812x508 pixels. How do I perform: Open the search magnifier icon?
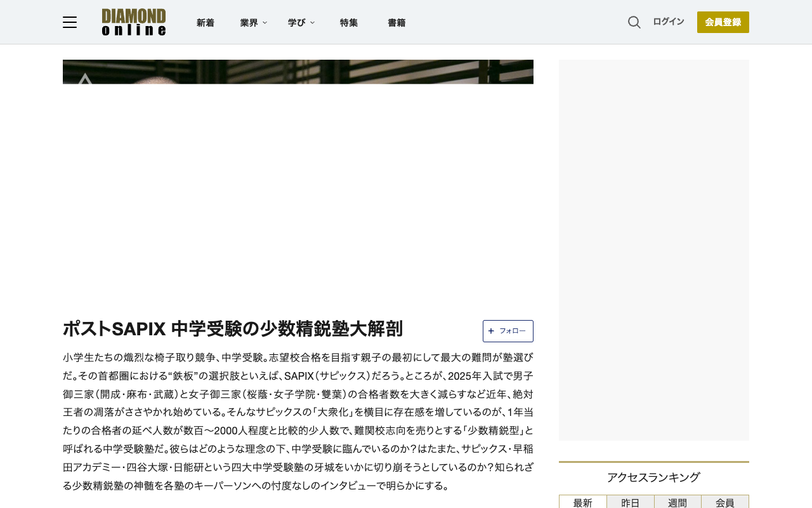(x=634, y=22)
